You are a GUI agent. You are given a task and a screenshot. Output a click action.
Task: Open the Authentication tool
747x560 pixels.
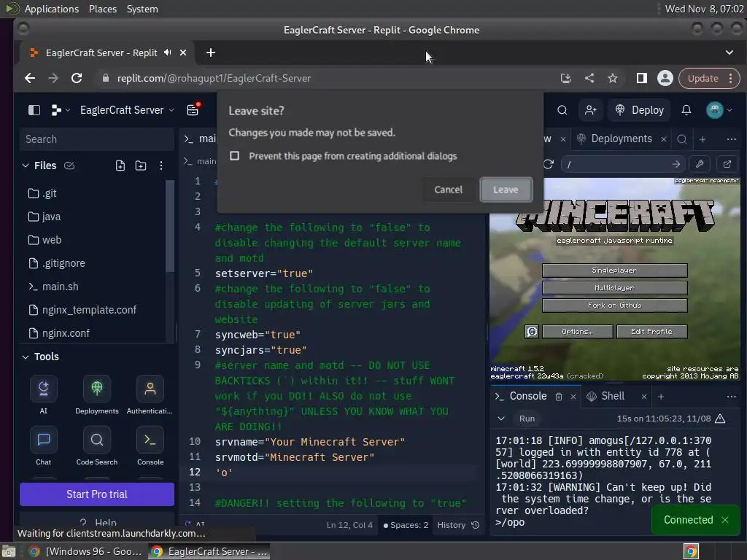150,389
